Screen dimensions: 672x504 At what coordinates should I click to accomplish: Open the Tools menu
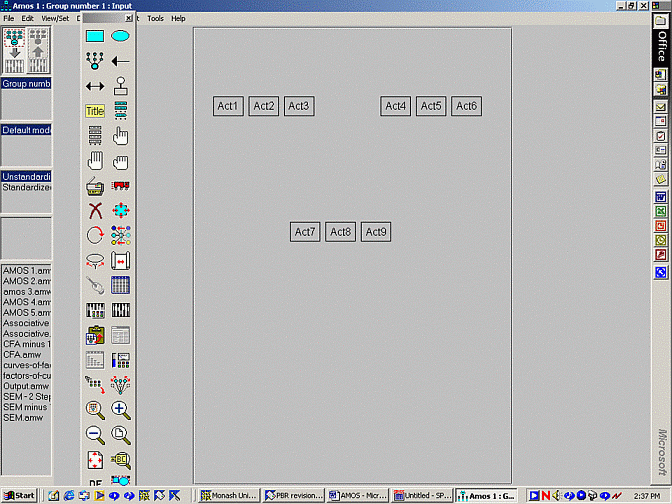155,18
